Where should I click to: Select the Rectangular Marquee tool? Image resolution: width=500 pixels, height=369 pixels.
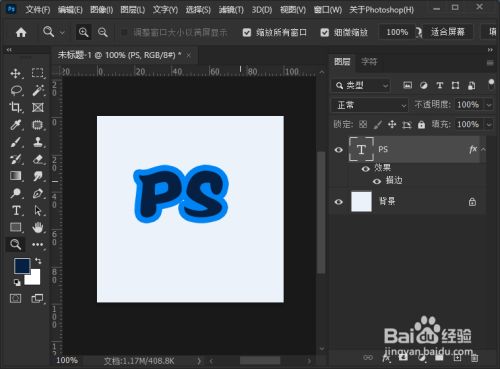pyautogui.click(x=37, y=73)
